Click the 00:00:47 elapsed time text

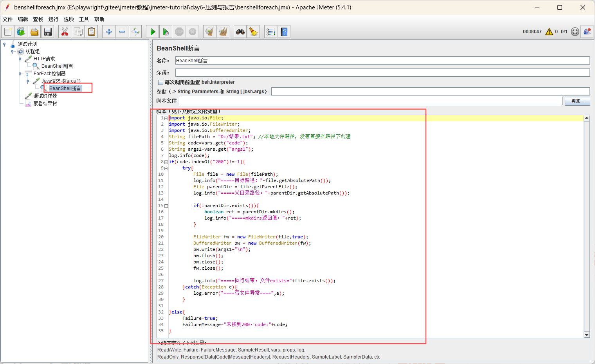[x=532, y=32]
